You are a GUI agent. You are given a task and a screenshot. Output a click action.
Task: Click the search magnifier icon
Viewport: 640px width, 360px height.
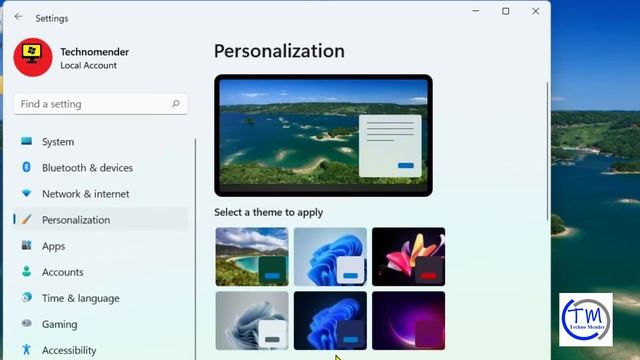176,104
